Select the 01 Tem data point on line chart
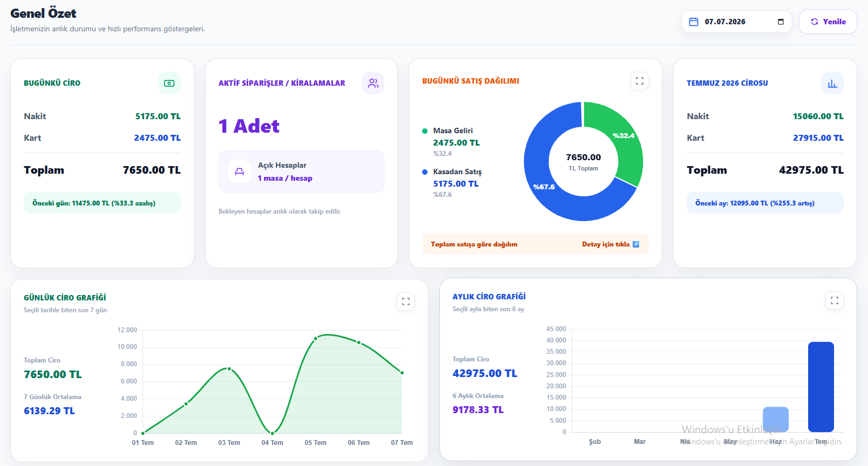Viewport: 868px width, 466px height. pos(143,433)
